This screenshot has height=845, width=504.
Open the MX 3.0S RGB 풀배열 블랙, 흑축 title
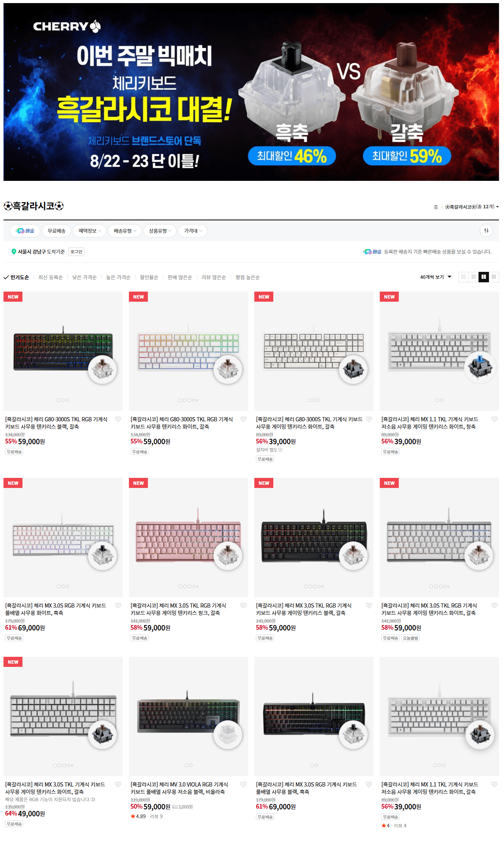click(306, 788)
